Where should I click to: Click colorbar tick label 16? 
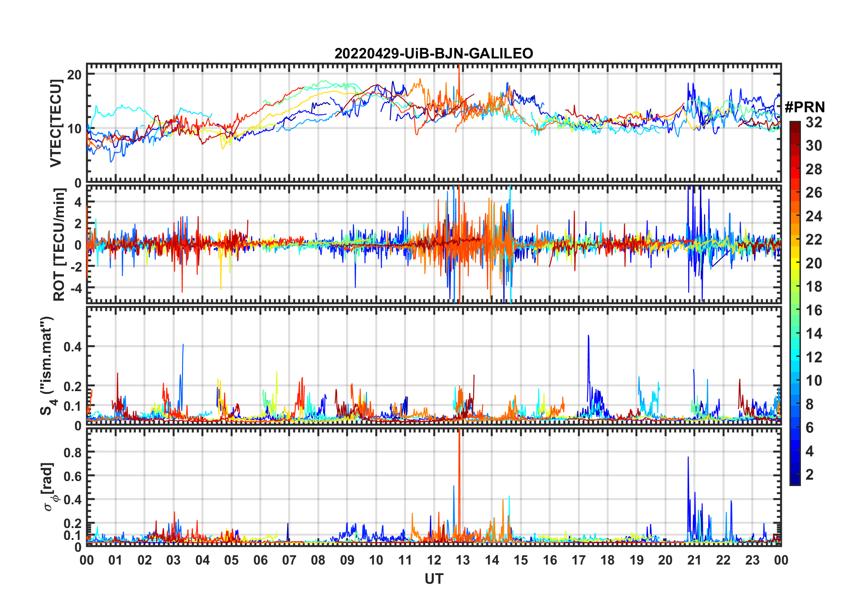click(x=814, y=310)
